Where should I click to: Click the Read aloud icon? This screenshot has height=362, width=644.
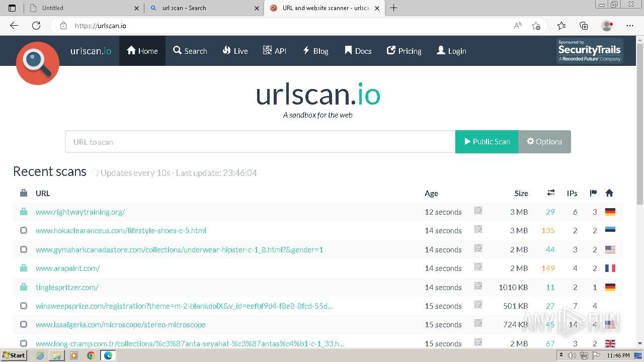tap(518, 26)
